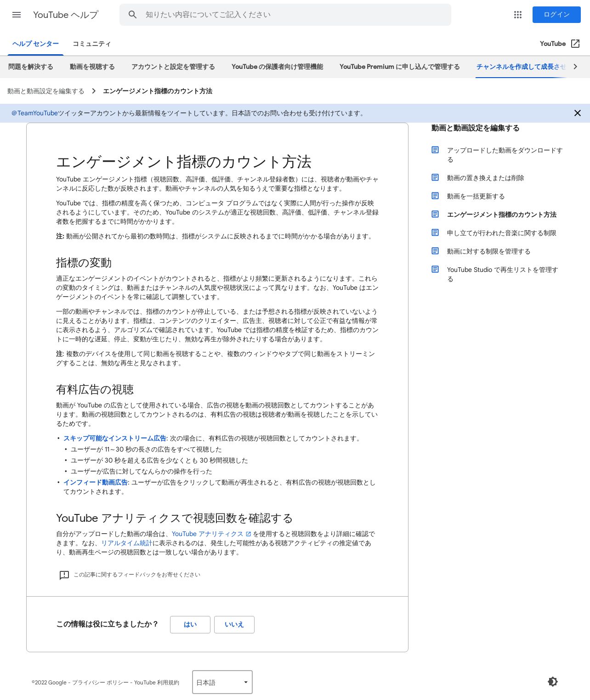This screenshot has height=700, width=590.
Task: Open the 日本語 language dropdown
Action: [x=222, y=682]
